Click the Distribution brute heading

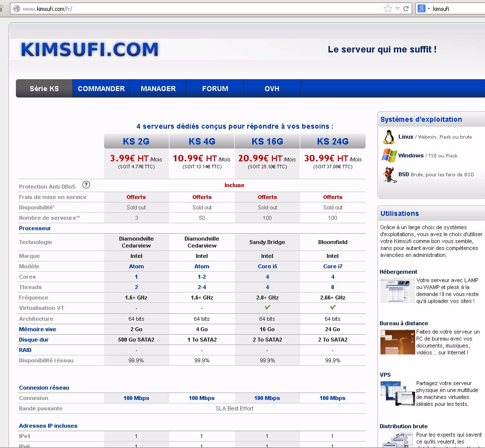[404, 426]
